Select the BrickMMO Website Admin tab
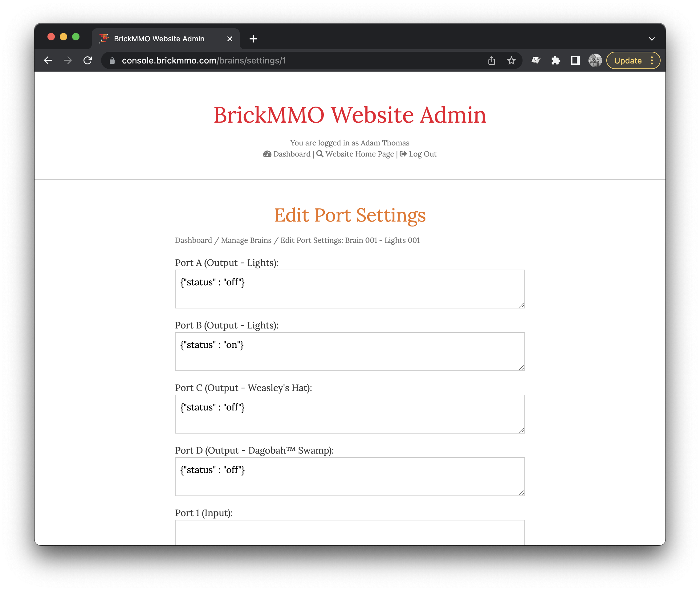 click(x=159, y=39)
